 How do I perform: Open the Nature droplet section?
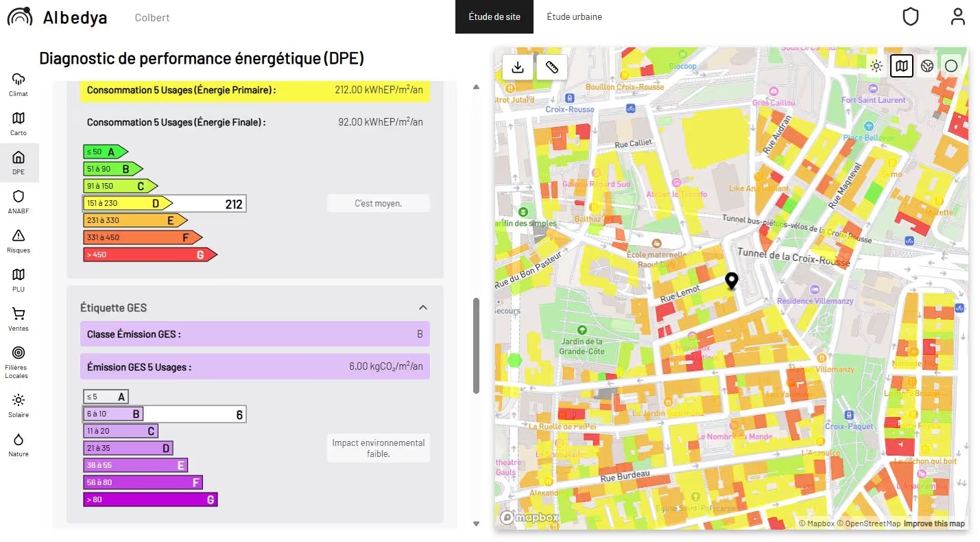[x=19, y=445]
